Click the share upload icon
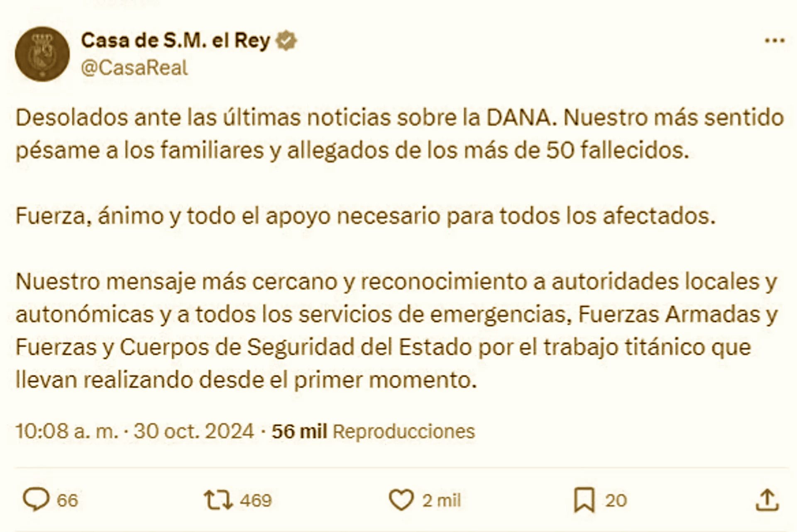Screen dimensions: 797x532 point(767,500)
